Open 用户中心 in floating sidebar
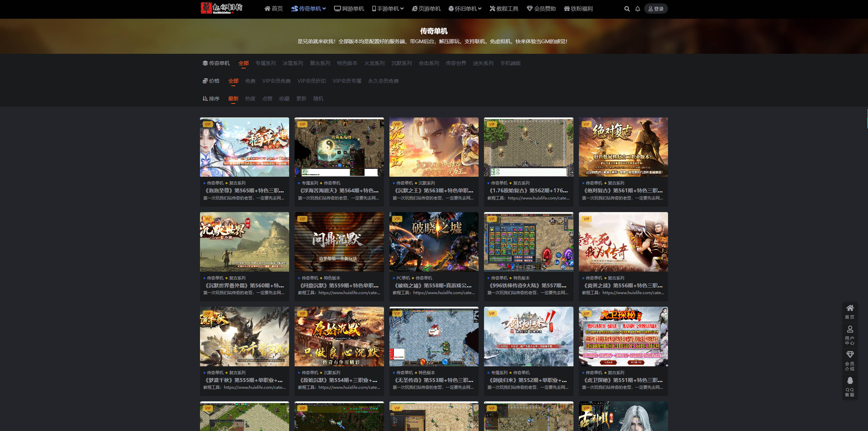Image resolution: width=868 pixels, height=431 pixels. (x=850, y=335)
